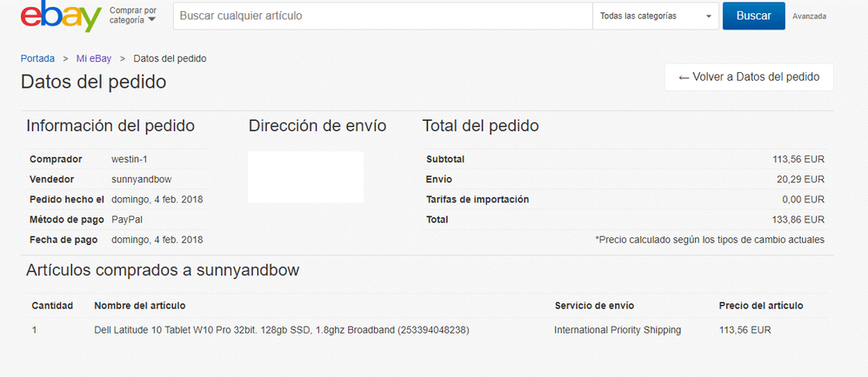Click the Vendedor label
Viewport: 868px width, 377px height.
pos(51,179)
